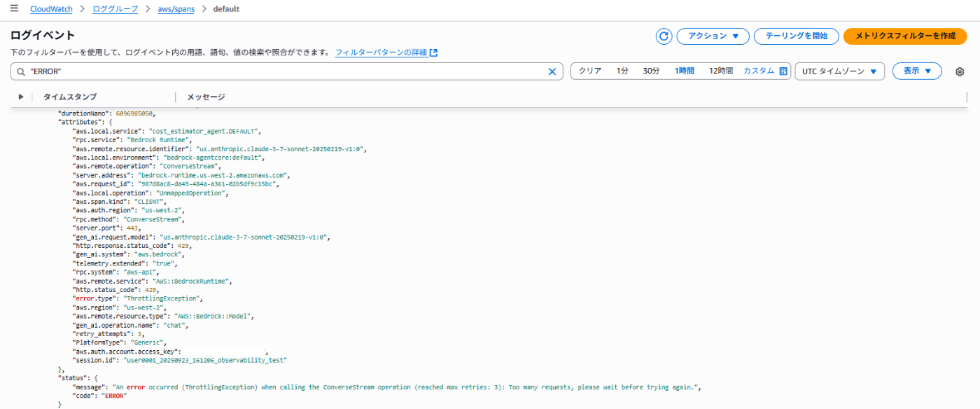Click テーリングを開始 button
This screenshot has width=980, height=409.
(x=796, y=36)
